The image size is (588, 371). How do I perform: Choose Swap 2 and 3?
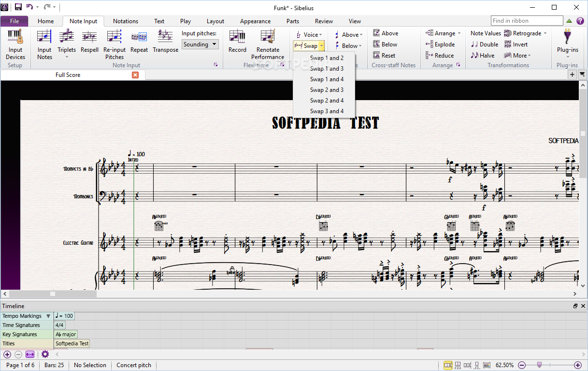click(327, 90)
